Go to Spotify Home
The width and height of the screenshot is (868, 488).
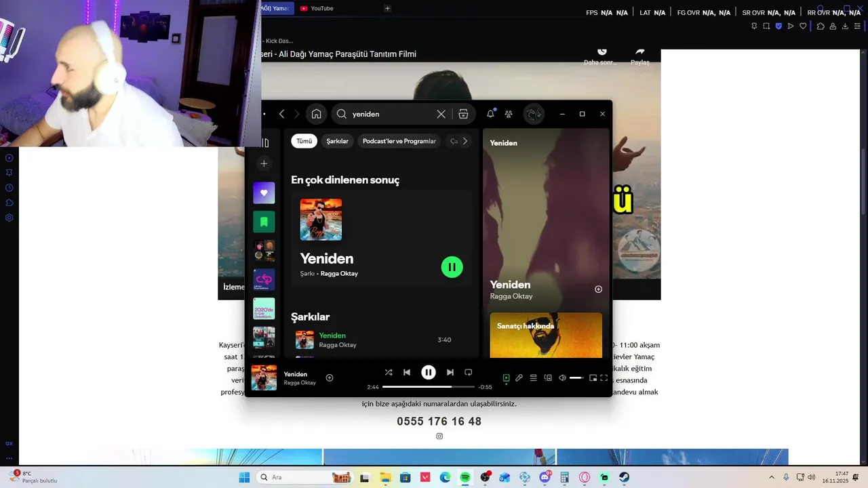click(x=316, y=114)
